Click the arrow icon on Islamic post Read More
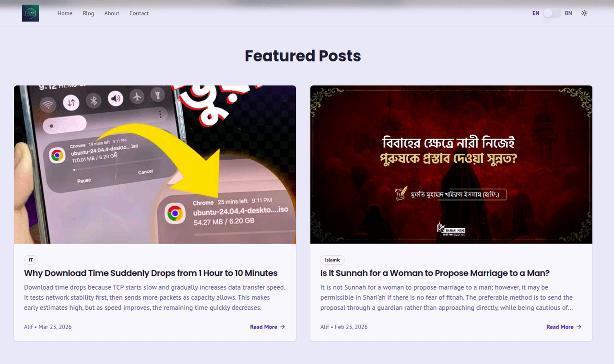 pyautogui.click(x=579, y=327)
